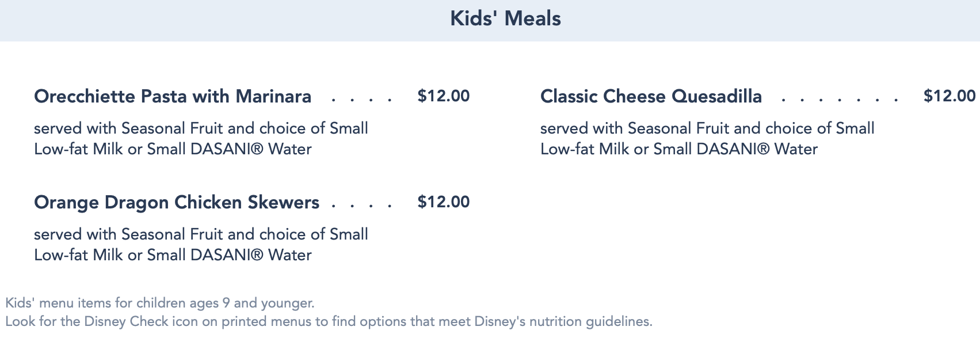Viewport: 980px width, 353px height.
Task: Open Orecchiette Pasta with Marinara item
Action: coord(173,96)
